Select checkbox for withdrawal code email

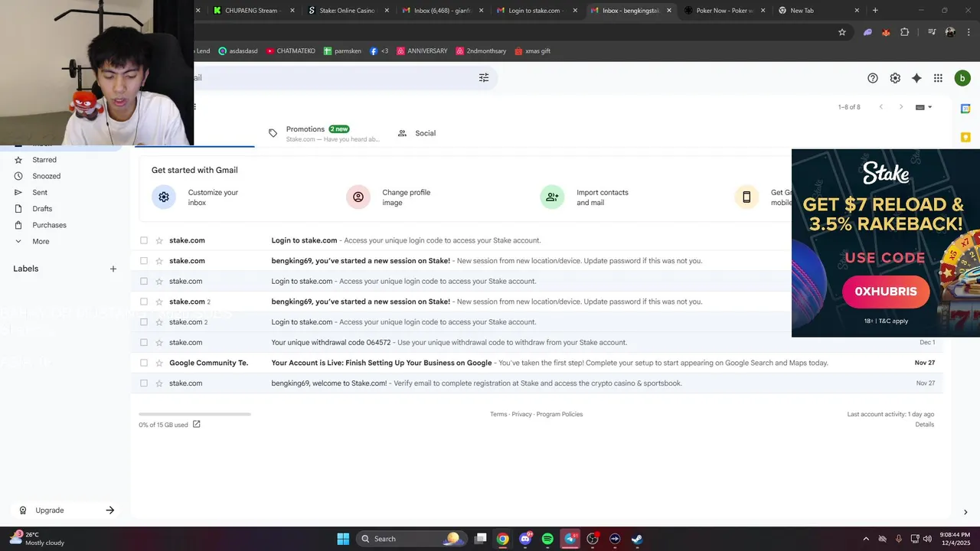pos(144,342)
